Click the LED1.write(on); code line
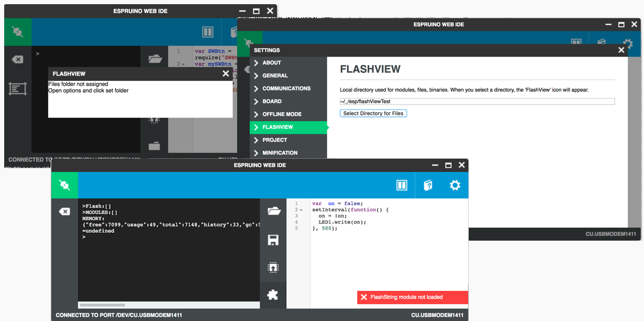 [342, 222]
